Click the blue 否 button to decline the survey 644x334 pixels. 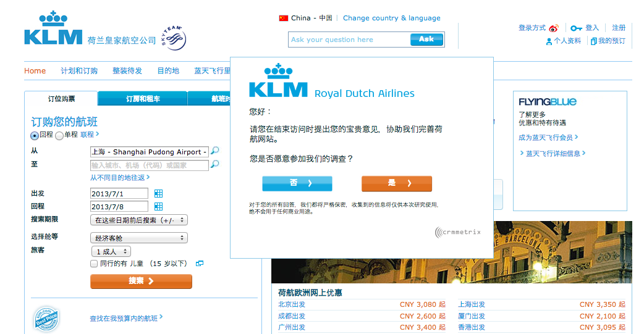click(297, 183)
